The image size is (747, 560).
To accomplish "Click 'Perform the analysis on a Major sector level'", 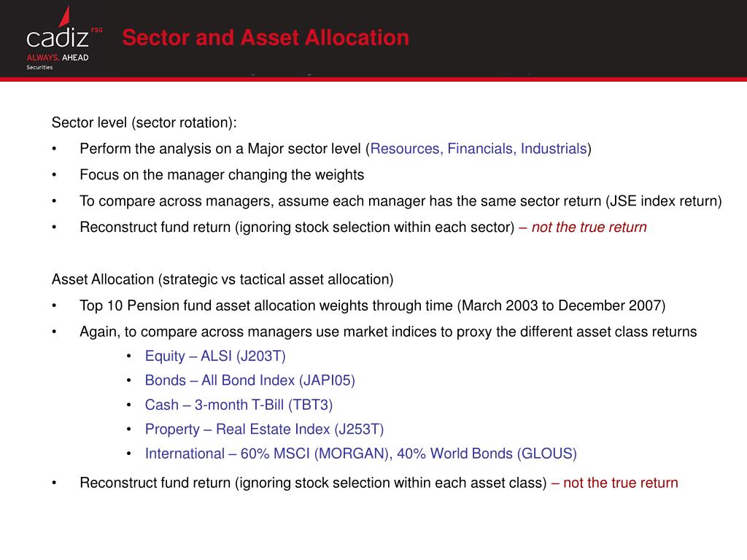I will [x=222, y=149].
